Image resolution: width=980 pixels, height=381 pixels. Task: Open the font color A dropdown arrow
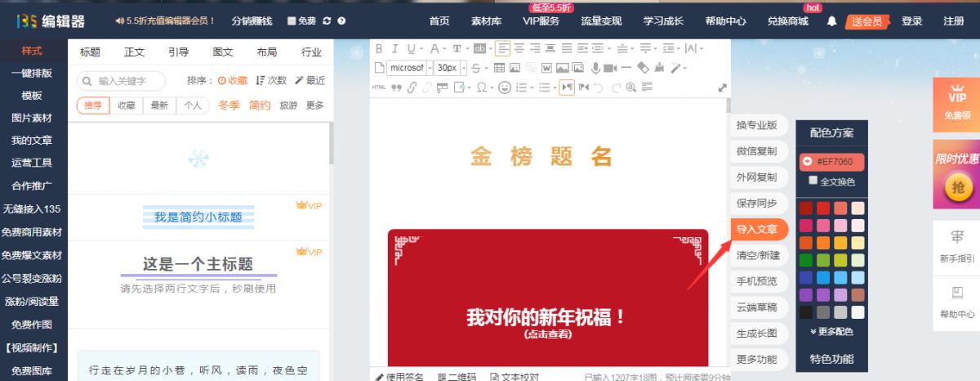[445, 49]
